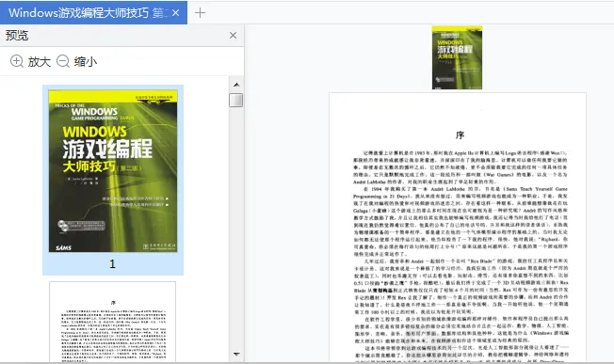Close the Windows游戏编程大师技巧 tab
Image resolution: width=614 pixels, height=364 pixels.
(x=176, y=13)
